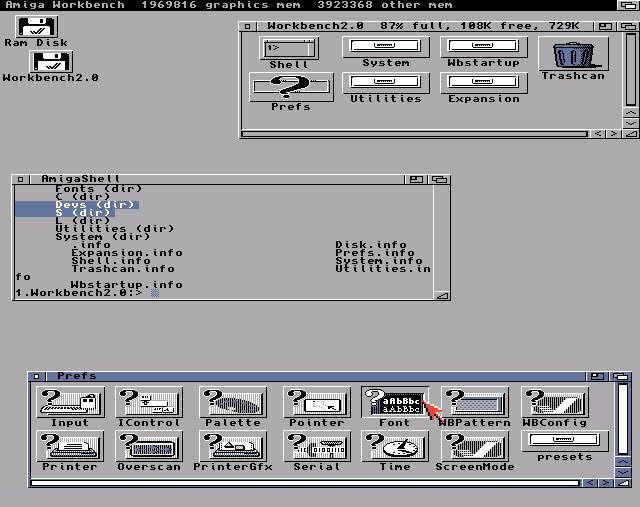This screenshot has width=640, height=507.
Task: Click the Prefs window zoom gadget
Action: 597,376
